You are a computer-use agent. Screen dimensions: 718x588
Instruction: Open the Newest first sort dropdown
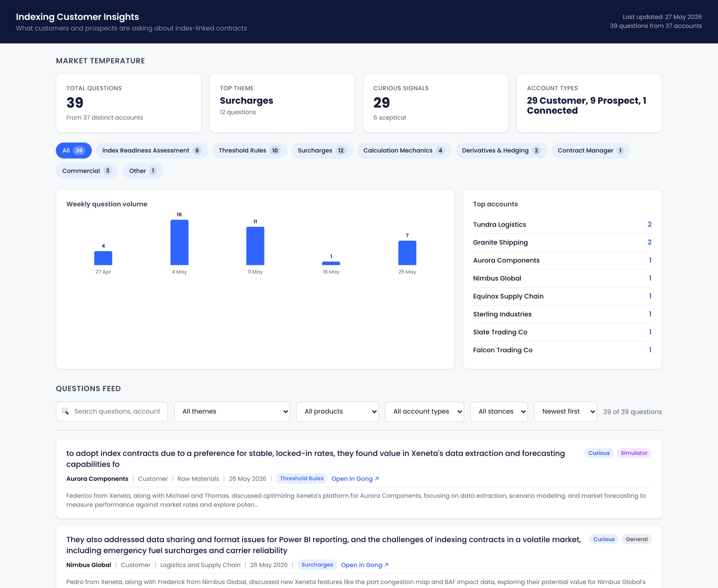(x=565, y=412)
